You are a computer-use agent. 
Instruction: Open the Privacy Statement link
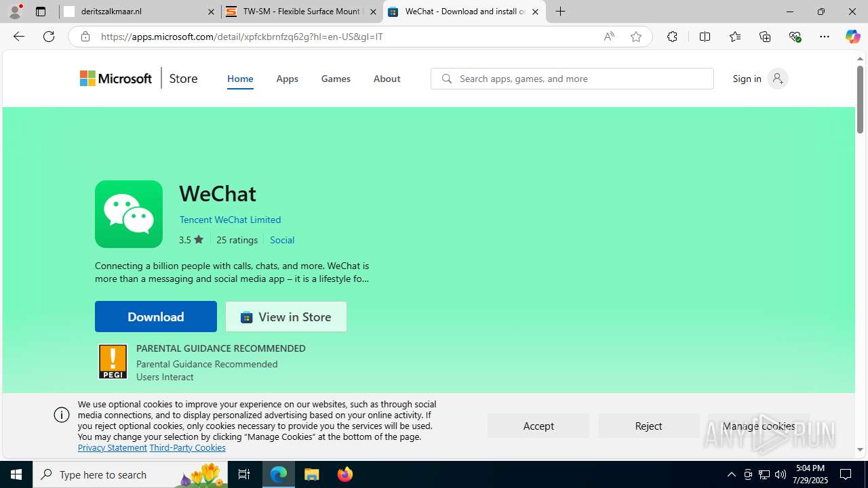coord(113,447)
